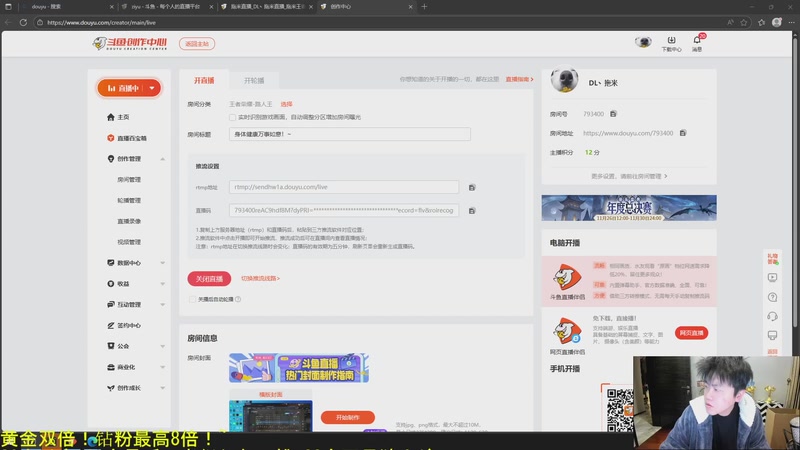The image size is (800, 450).
Task: Switch to the 开轮播 tab
Action: pos(254,80)
